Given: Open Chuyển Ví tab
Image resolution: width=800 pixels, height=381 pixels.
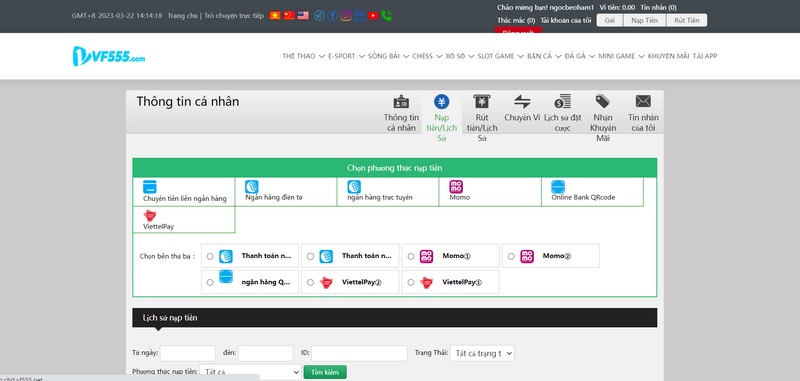Looking at the screenshot, I should (522, 108).
